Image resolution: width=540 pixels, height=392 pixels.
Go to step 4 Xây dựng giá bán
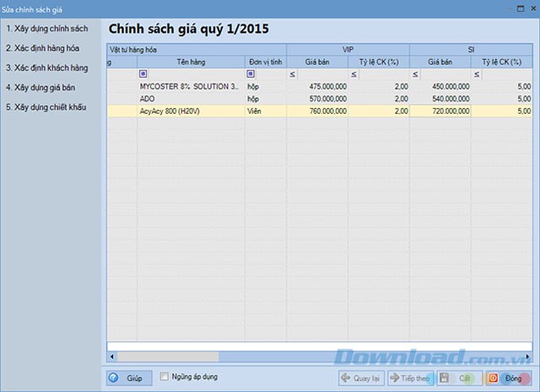[44, 87]
